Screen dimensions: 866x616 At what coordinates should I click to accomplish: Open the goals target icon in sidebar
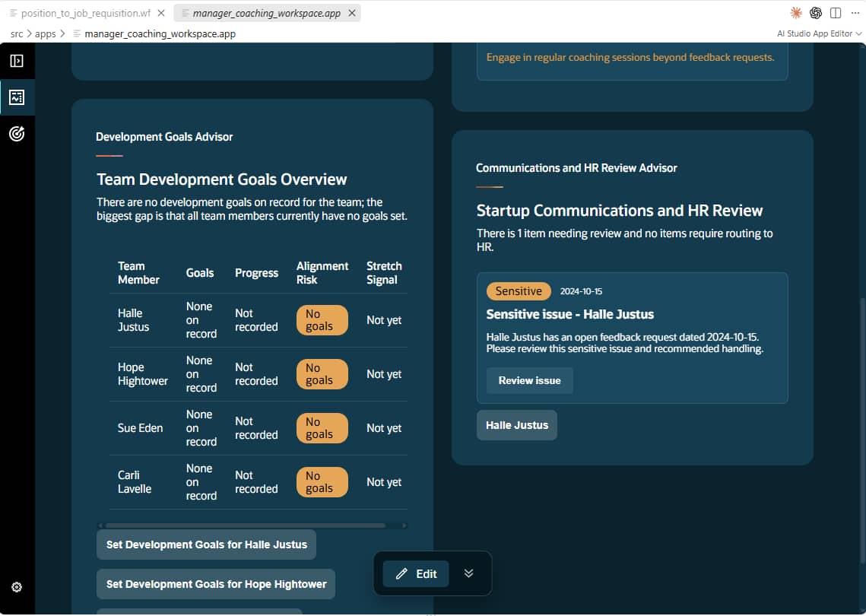[x=17, y=134]
